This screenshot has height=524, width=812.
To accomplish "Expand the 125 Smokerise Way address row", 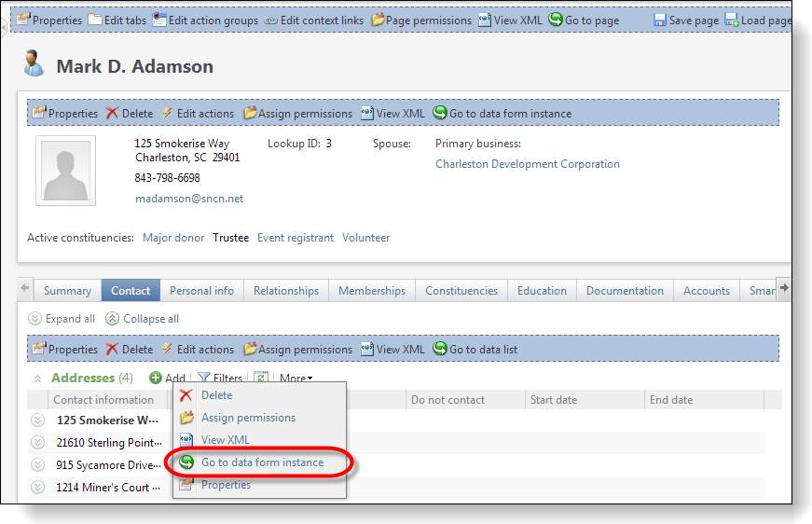I will click(x=38, y=421).
